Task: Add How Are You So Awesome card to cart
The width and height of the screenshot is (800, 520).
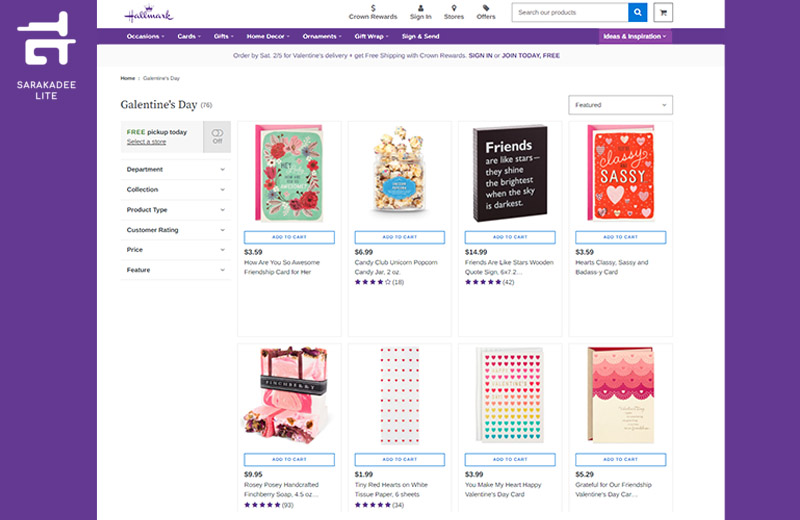Action: pyautogui.click(x=289, y=237)
